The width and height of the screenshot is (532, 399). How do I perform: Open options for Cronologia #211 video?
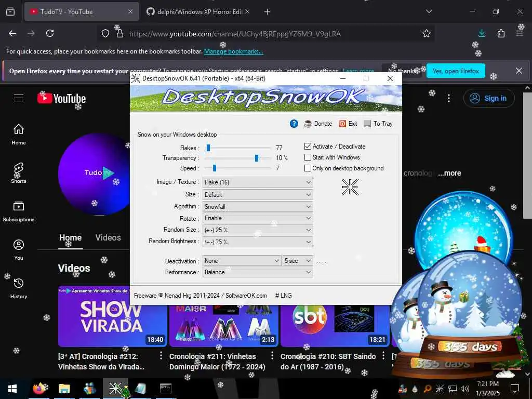[x=272, y=355]
